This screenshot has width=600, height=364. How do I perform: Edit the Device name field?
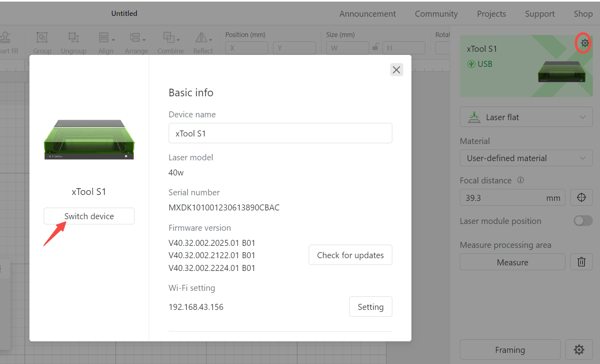click(x=281, y=133)
